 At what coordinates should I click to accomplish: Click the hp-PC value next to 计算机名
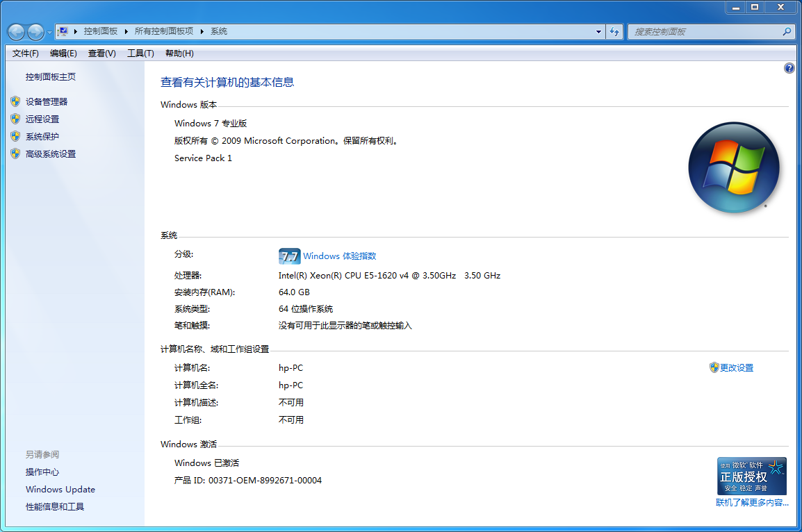click(290, 368)
